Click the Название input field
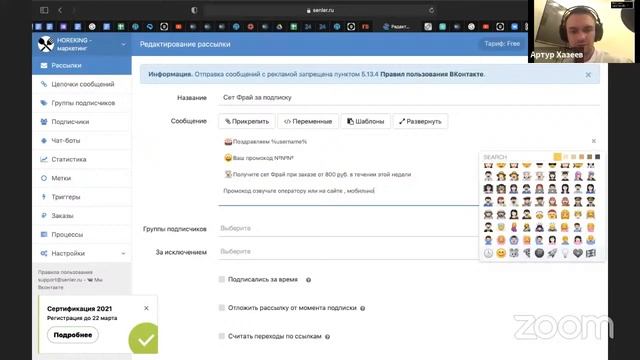 click(x=409, y=98)
